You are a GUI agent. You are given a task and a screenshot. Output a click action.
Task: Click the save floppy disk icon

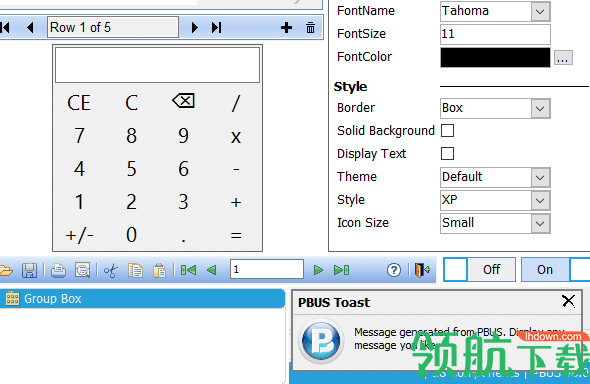(29, 270)
